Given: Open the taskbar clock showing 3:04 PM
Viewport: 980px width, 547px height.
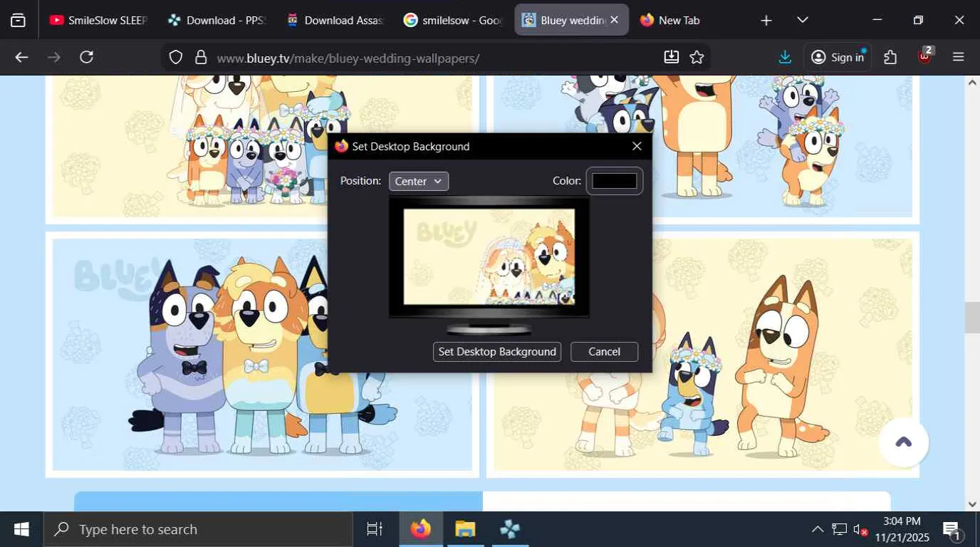Looking at the screenshot, I should [902, 529].
